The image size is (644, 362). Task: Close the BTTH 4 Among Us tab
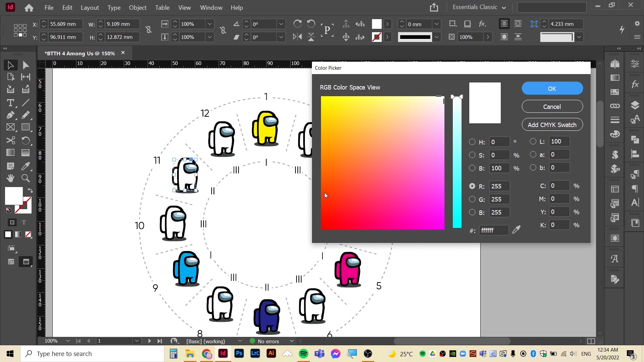tap(123, 53)
